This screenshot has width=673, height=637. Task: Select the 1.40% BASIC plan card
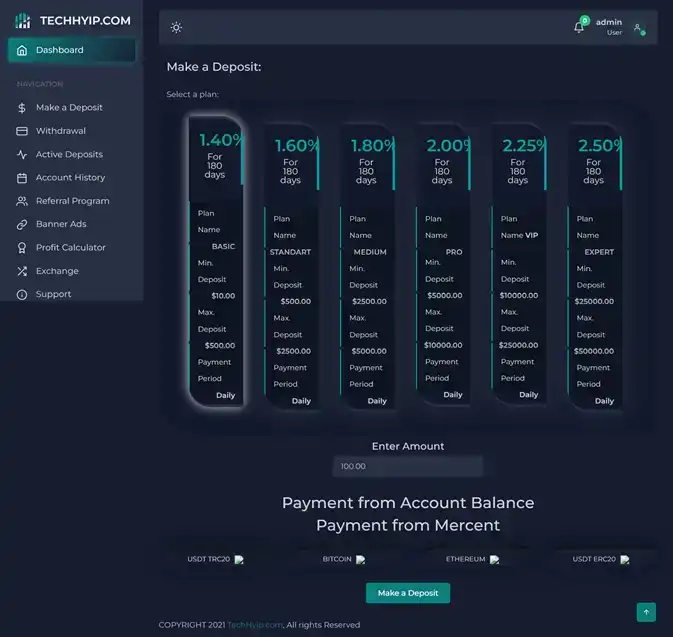[x=216, y=260]
